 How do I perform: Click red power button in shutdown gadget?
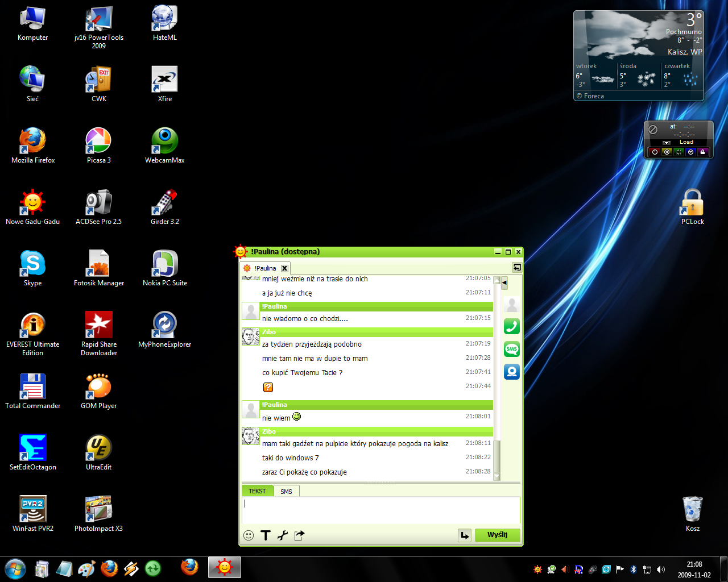tap(655, 152)
